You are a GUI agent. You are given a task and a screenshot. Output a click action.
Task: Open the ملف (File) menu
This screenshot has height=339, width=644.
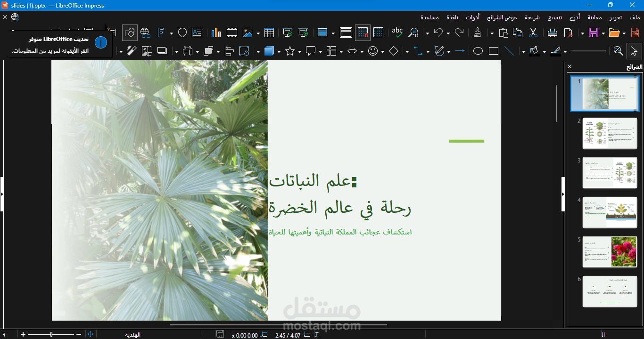(x=635, y=17)
